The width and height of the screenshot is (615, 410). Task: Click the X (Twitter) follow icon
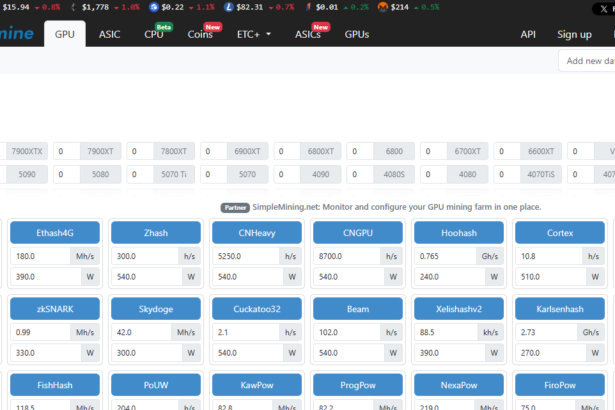(x=604, y=9)
